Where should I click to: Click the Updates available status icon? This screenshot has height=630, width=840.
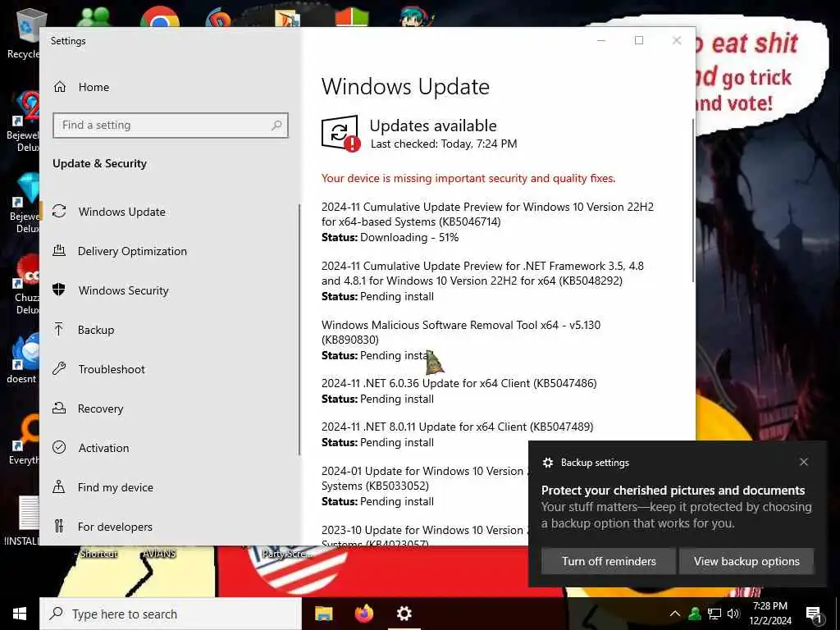[x=340, y=134]
